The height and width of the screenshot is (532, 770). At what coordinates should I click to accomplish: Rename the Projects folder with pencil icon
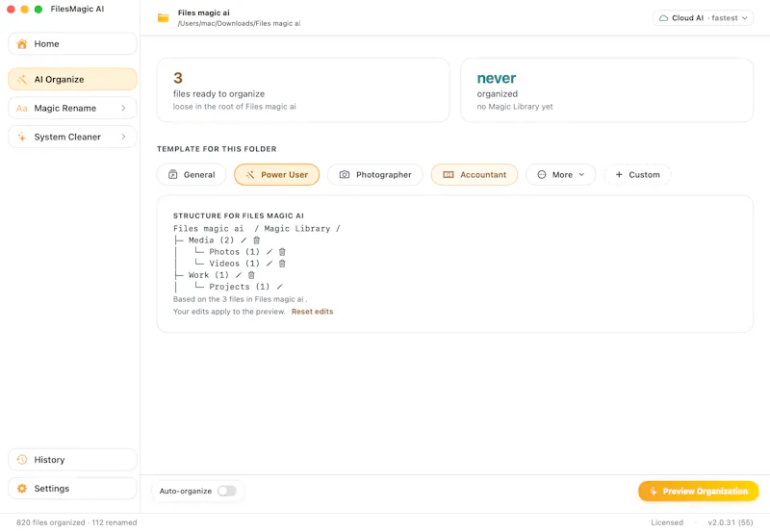279,287
